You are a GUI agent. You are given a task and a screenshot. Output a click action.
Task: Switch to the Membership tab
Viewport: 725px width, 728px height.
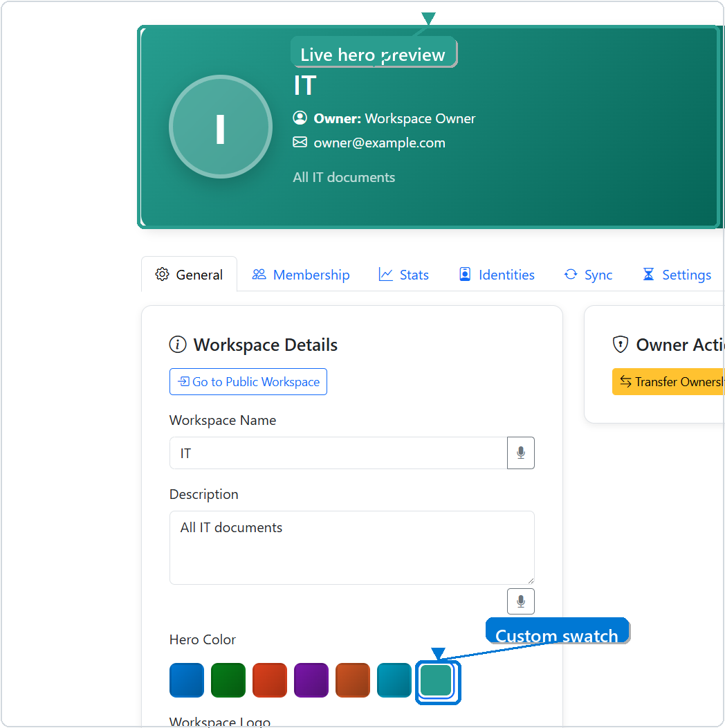coord(300,275)
